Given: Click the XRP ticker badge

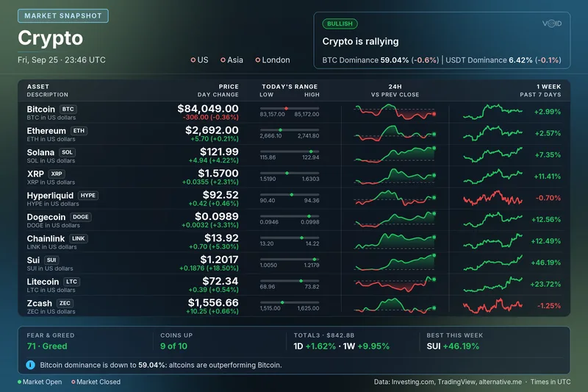Looking at the screenshot, I should click(x=57, y=174).
